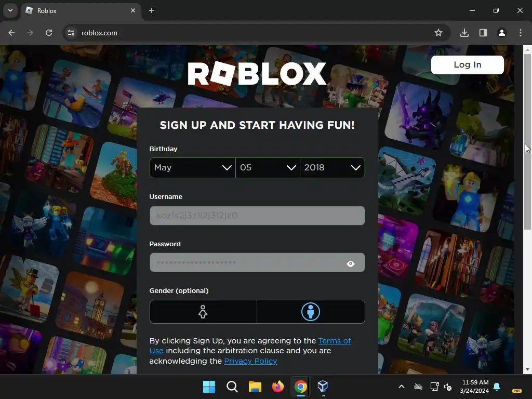
Task: Click the browser back arrow
Action: 11,33
